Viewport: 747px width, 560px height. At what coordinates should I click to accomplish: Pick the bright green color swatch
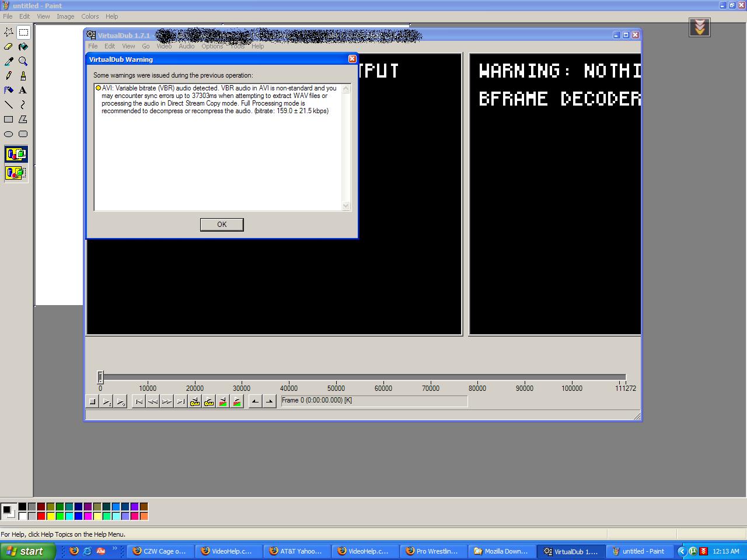60,516
